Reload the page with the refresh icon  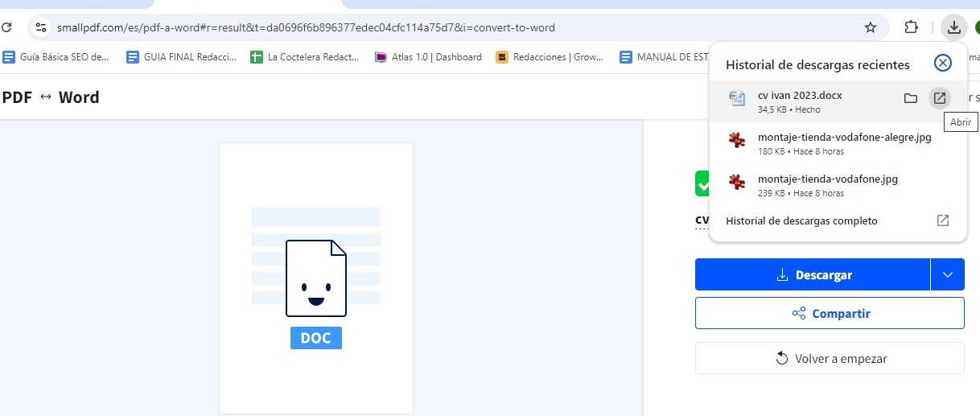[x=6, y=27]
